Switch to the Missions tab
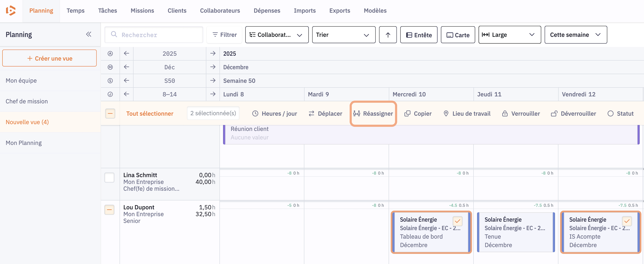This screenshot has height=264, width=644. coord(142,10)
